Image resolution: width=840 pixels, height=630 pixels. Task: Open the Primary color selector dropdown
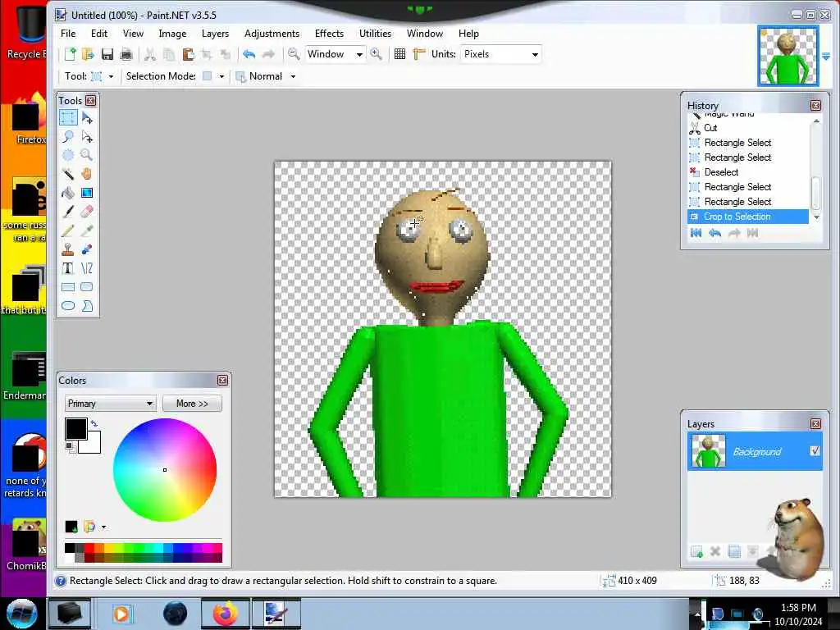tap(111, 404)
